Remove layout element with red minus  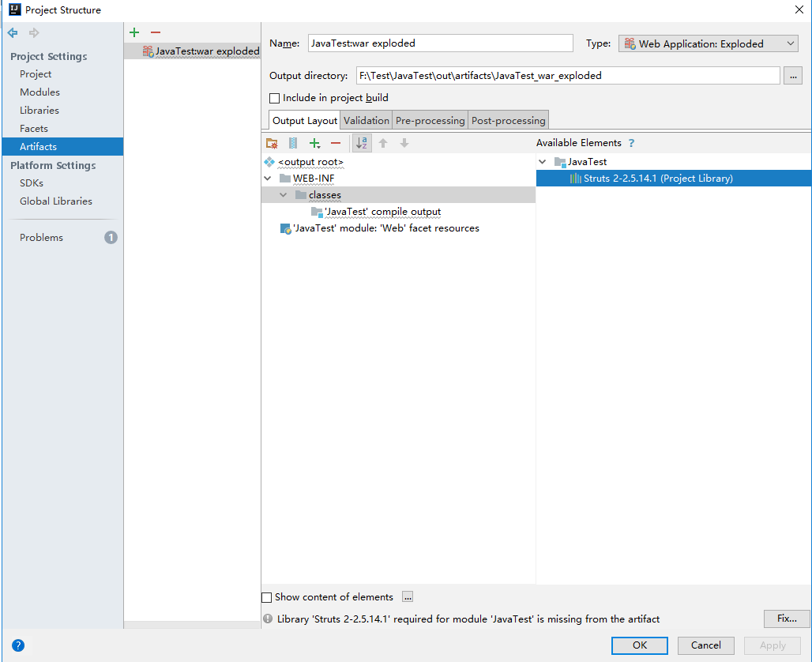pos(336,144)
